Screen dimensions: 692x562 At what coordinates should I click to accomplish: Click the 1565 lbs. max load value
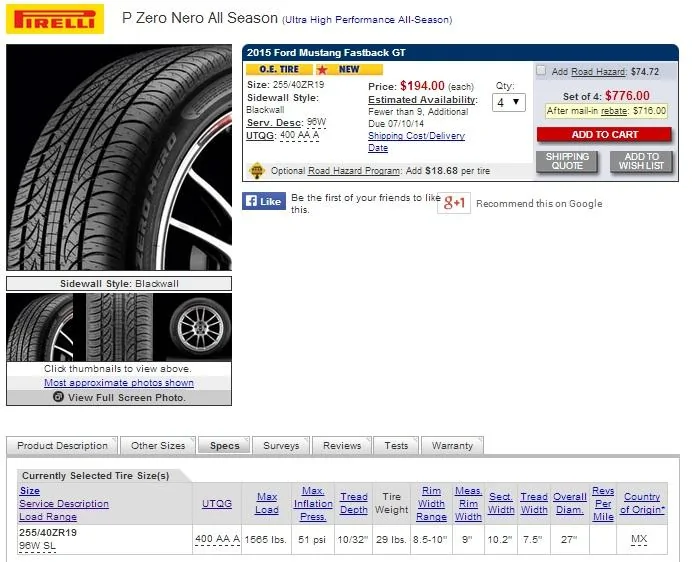coord(265,539)
